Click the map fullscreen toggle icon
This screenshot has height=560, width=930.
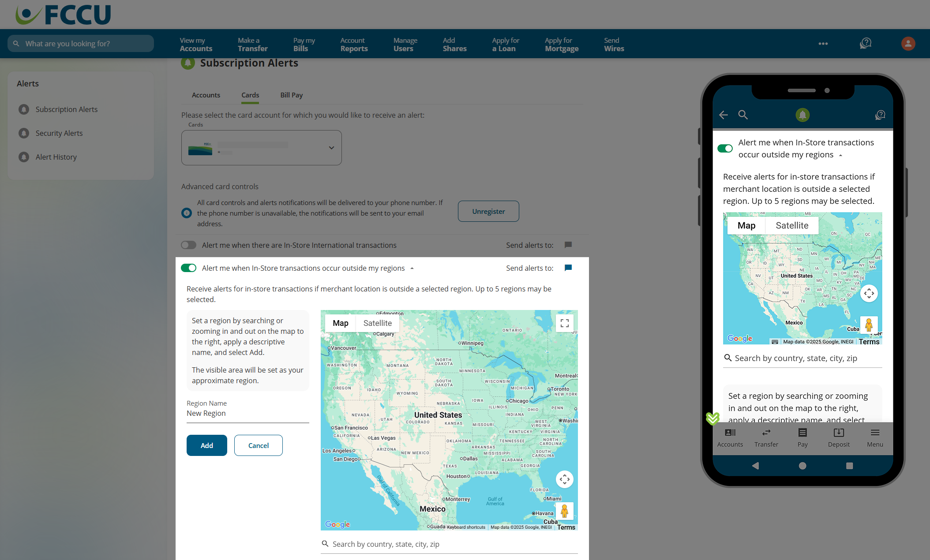tap(564, 324)
